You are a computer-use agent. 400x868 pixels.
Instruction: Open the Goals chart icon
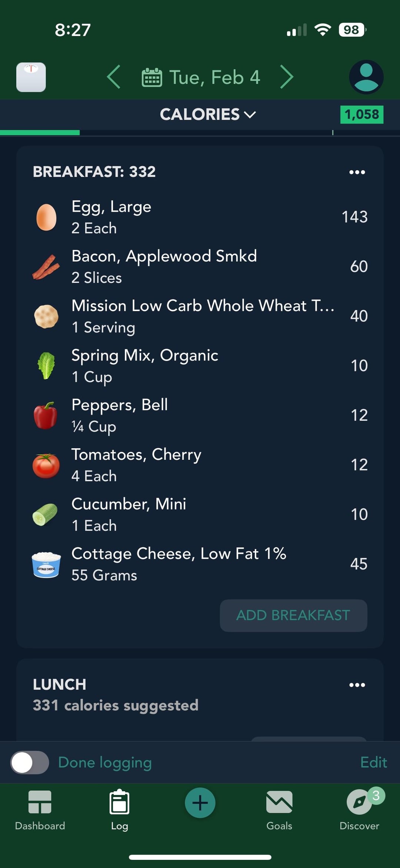(x=279, y=802)
